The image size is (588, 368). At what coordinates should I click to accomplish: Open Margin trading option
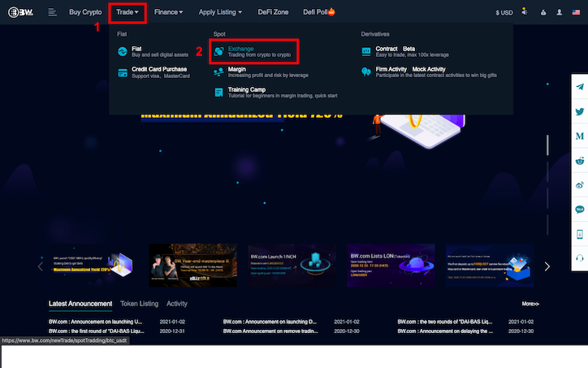(268, 72)
